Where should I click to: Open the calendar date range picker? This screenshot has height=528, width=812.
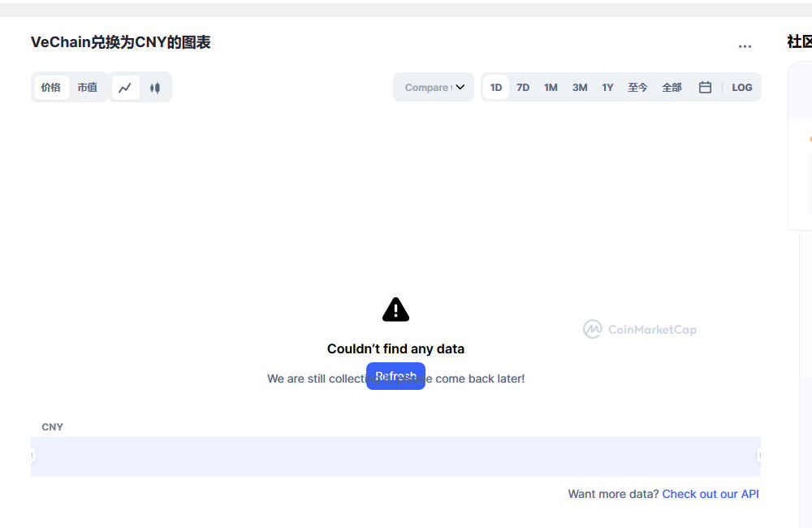pos(705,87)
